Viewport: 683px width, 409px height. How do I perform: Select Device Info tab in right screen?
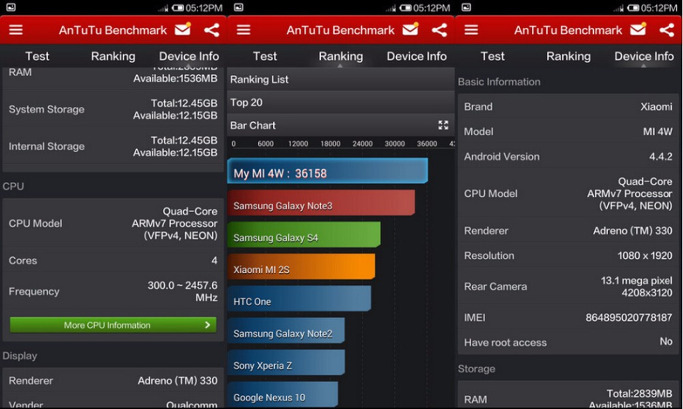(x=644, y=56)
